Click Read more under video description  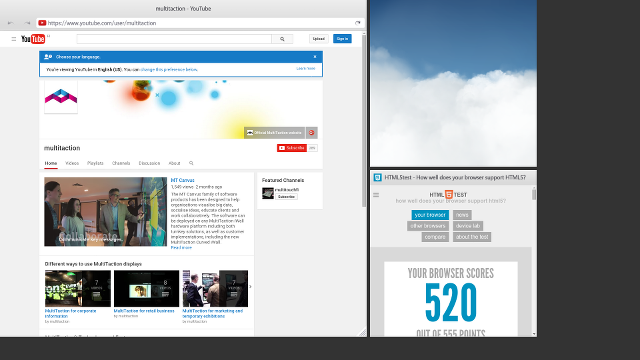(181, 247)
